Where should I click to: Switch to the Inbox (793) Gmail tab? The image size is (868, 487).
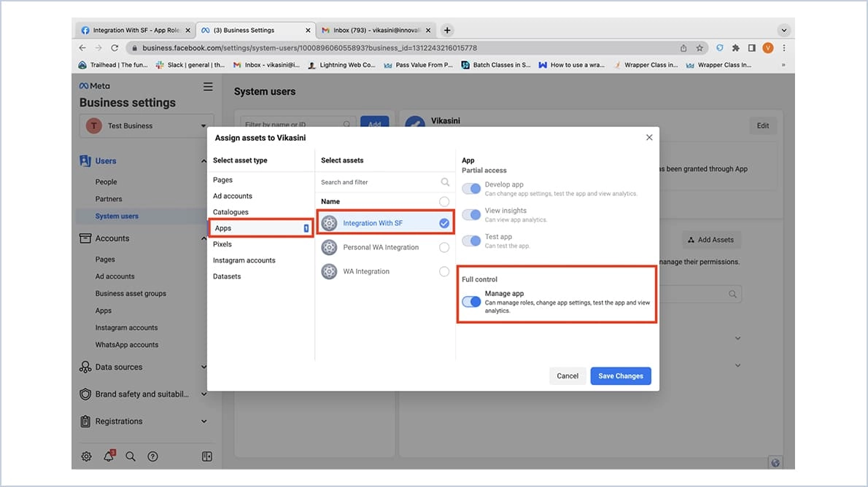pos(376,31)
